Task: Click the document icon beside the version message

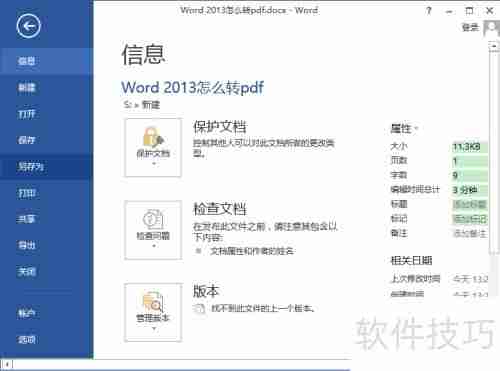Action: [199, 309]
